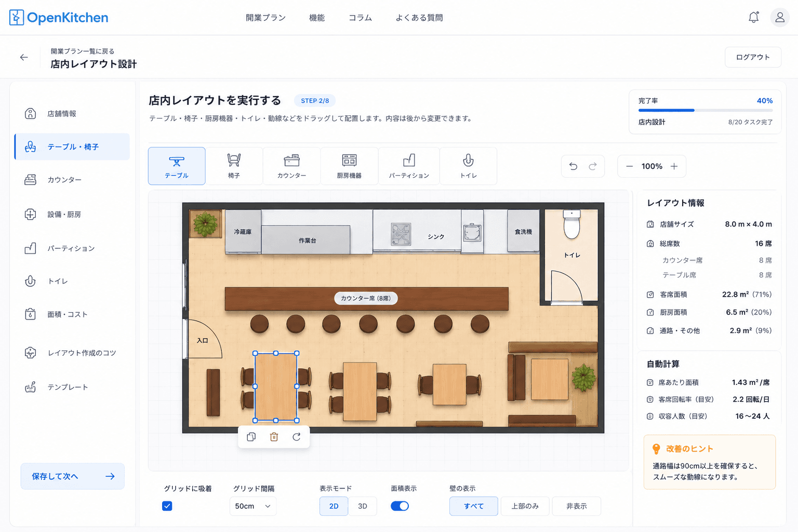
Task: Click the ログアウト button
Action: pyautogui.click(x=753, y=57)
